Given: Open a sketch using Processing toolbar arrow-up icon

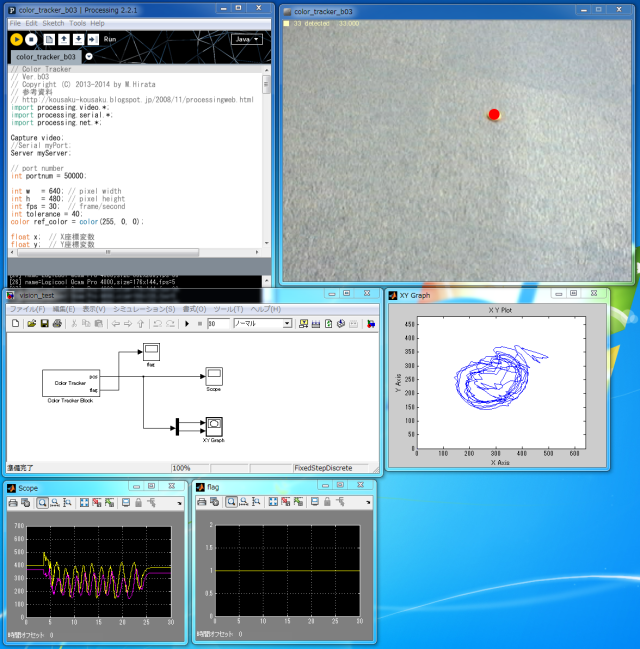Looking at the screenshot, I should [64, 39].
